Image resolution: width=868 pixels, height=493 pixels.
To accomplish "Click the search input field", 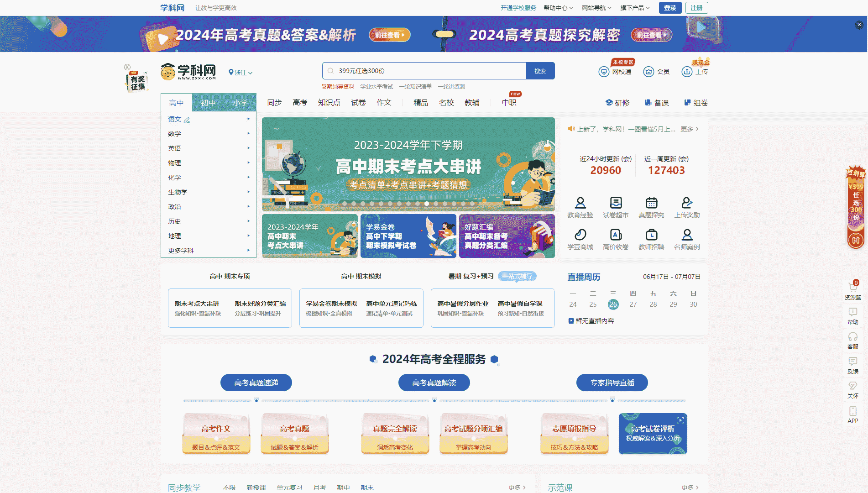I will (424, 71).
